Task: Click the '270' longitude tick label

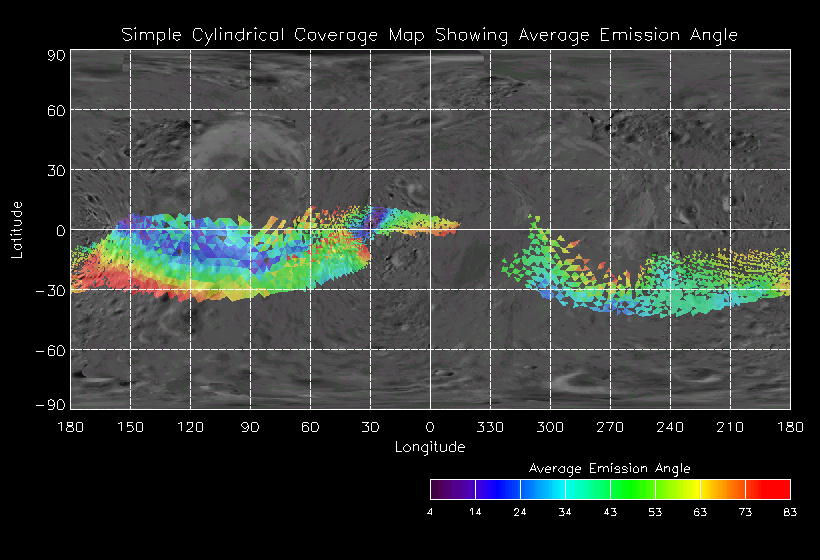Action: click(x=610, y=427)
